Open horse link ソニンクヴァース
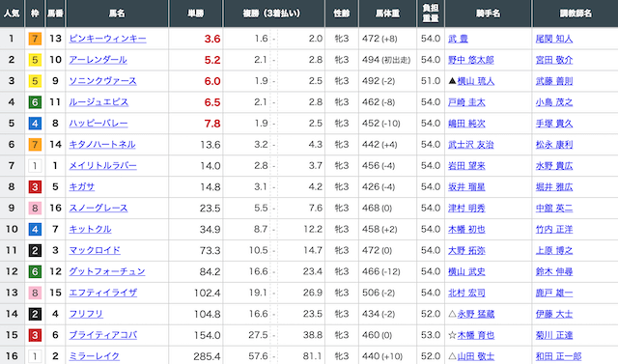 tap(102, 81)
